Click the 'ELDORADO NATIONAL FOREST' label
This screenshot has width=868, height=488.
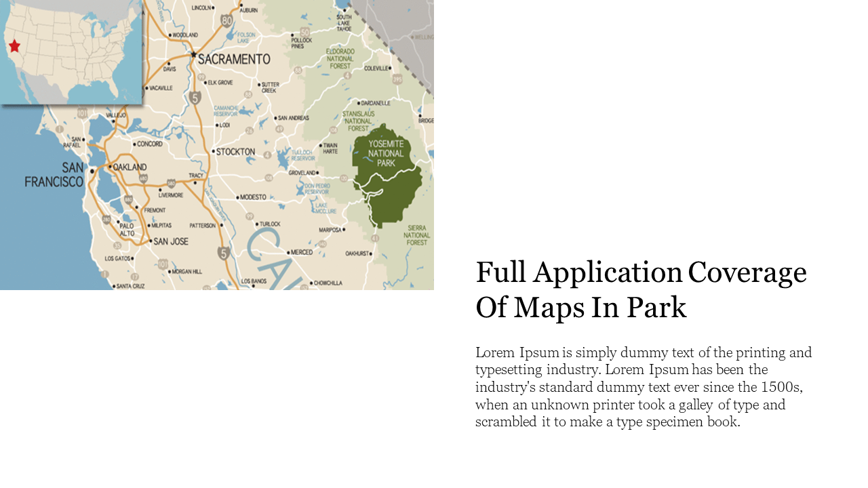pos(340,58)
